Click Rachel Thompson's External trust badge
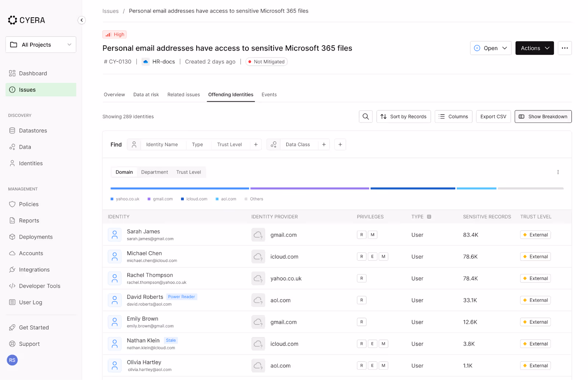Screen dimensions: 588x380 tap(535, 278)
